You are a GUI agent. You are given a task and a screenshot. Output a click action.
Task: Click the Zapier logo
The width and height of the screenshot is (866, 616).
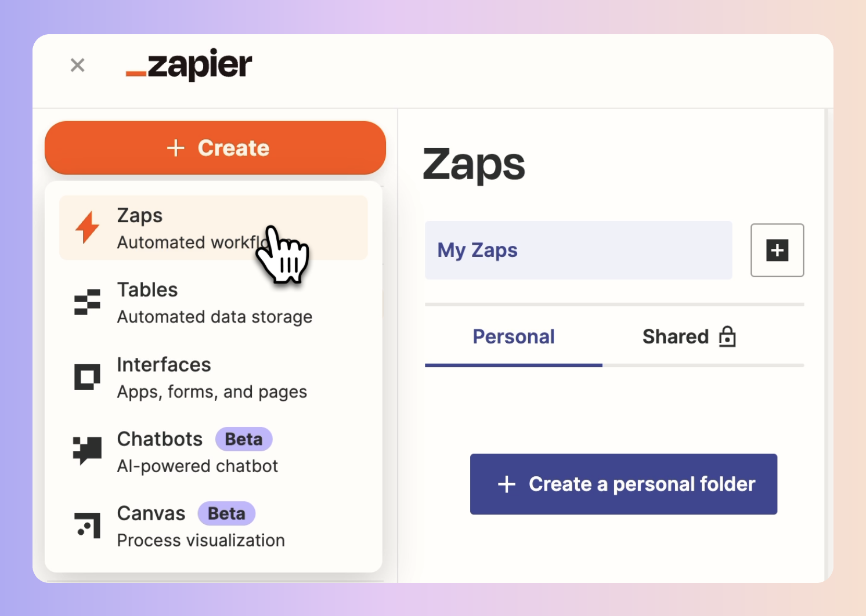click(189, 64)
